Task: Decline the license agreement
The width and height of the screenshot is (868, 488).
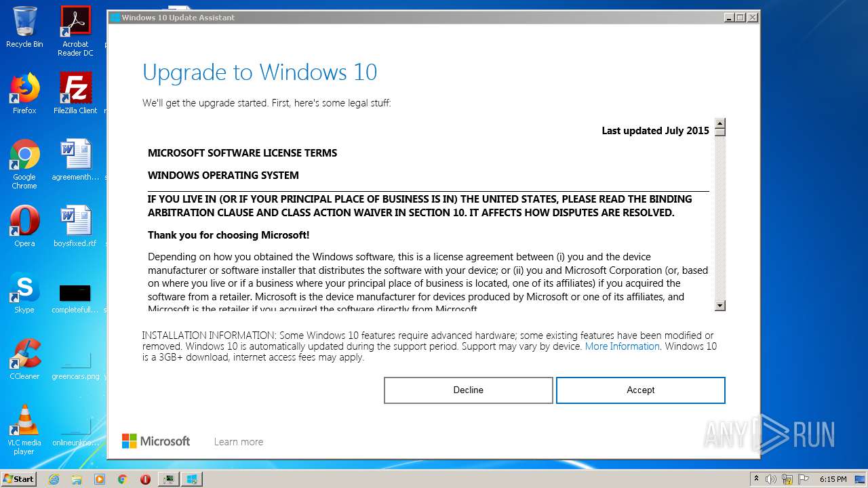Action: (469, 390)
